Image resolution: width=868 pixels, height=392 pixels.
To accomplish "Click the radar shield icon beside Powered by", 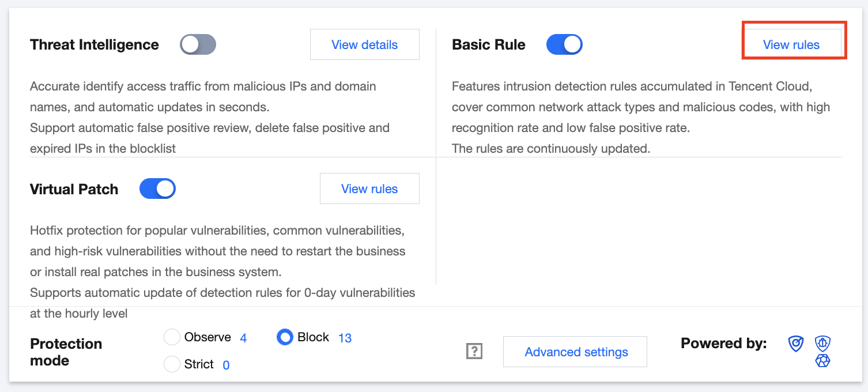I will tap(796, 344).
